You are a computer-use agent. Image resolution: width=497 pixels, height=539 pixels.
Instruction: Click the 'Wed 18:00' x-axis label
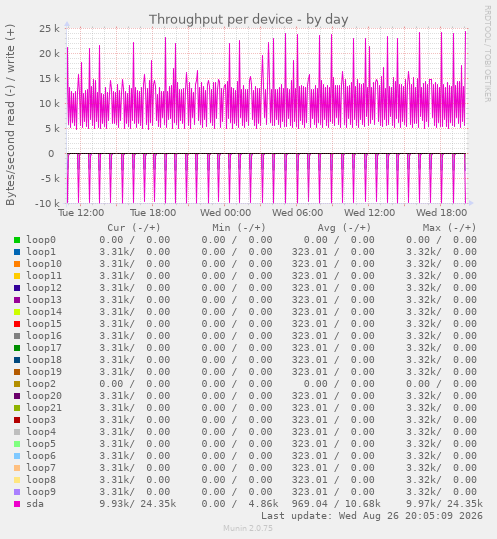pyautogui.click(x=441, y=213)
